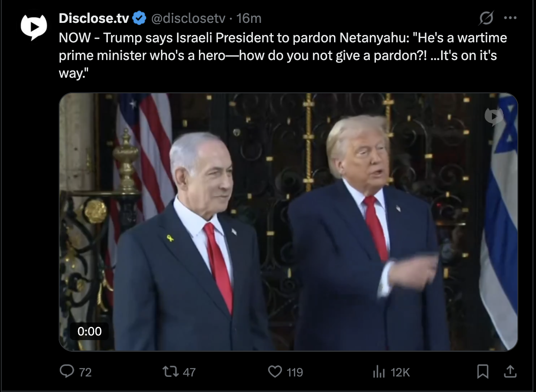Click the 72 replies count
Viewport: 536px width, 392px height.
click(x=85, y=372)
